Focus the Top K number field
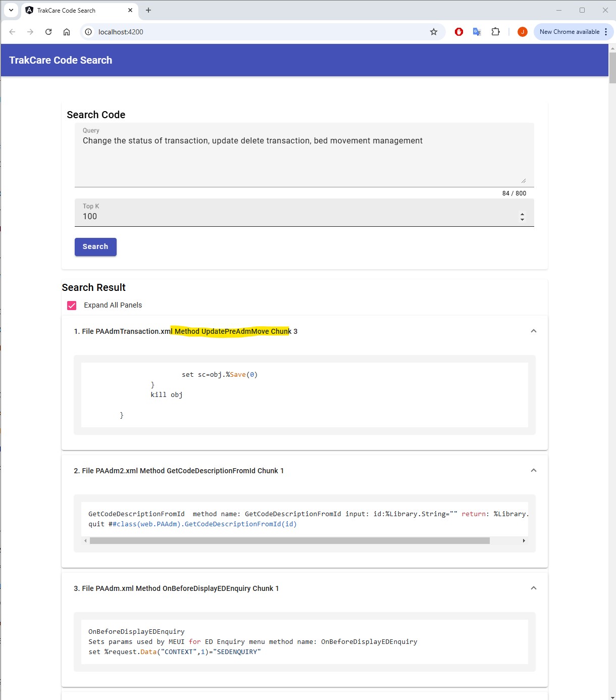The height and width of the screenshot is (700, 616). click(x=298, y=216)
